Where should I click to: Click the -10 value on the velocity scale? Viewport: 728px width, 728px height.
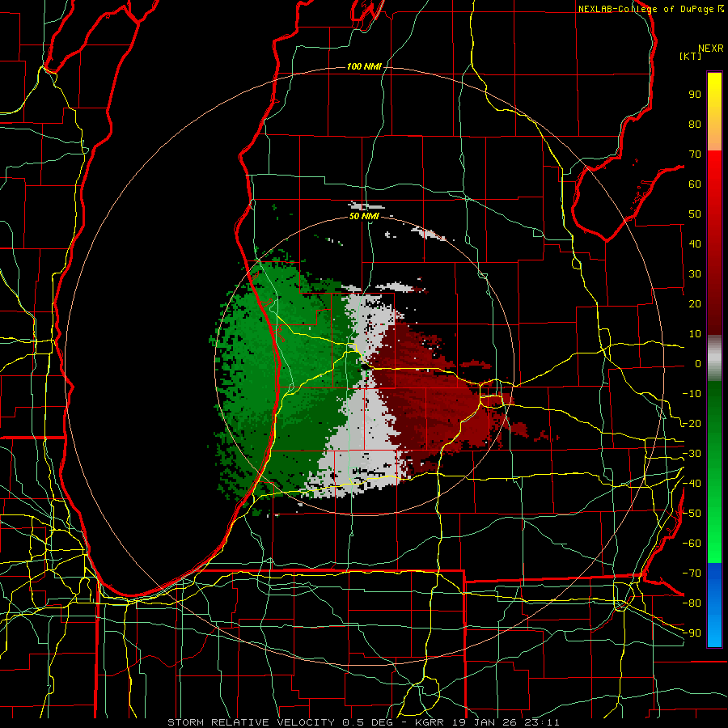point(692,394)
